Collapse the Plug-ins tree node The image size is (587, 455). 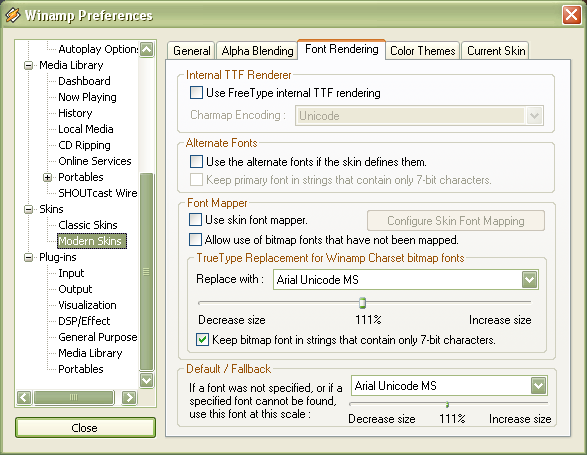(28, 258)
